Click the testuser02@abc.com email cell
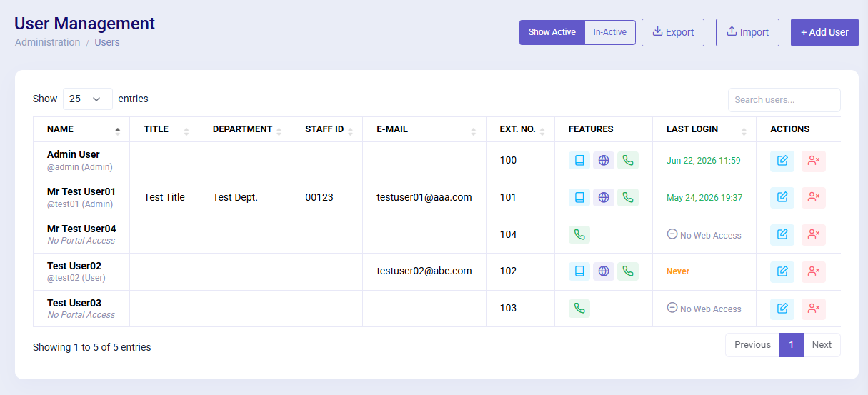 (424, 271)
